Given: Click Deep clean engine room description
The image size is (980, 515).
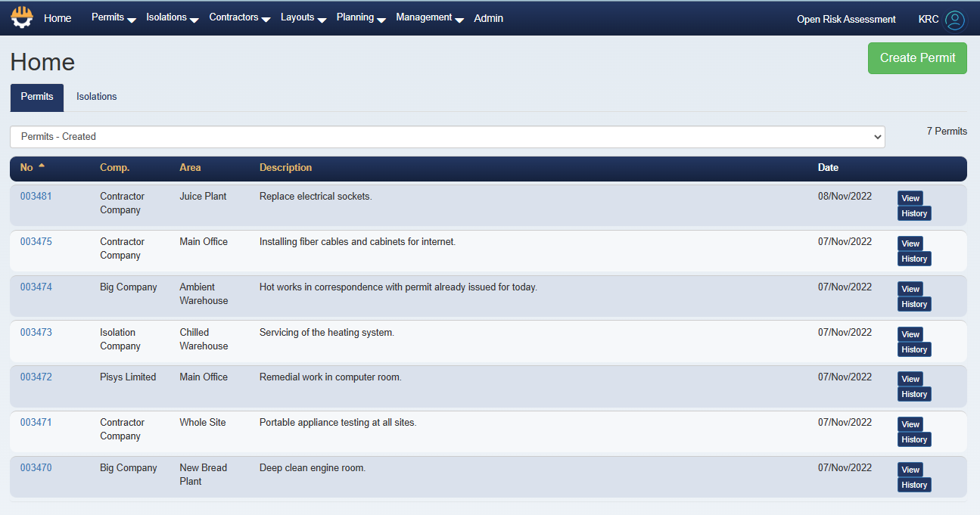Looking at the screenshot, I should click(x=313, y=468).
